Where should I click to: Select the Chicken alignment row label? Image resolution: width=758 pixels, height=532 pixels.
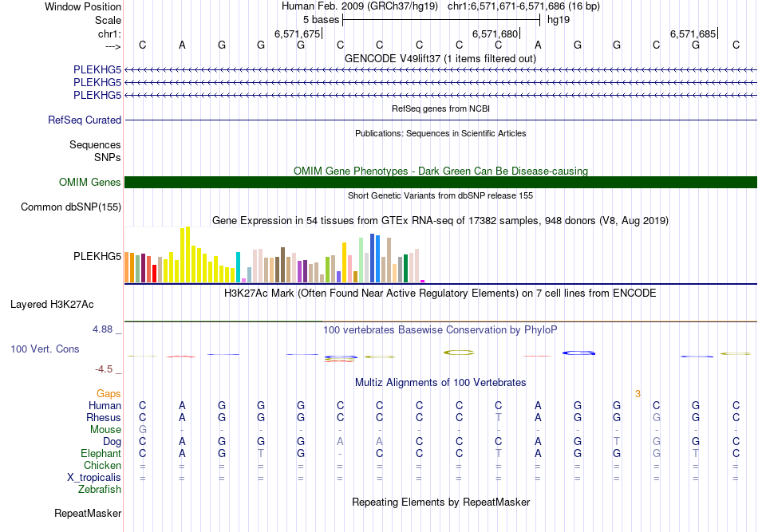point(102,465)
